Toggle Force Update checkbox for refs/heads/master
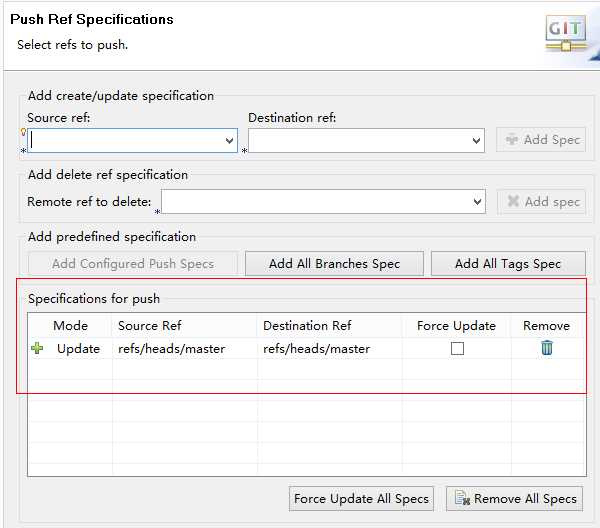Screen dimensions: 600x528 pyautogui.click(x=457, y=349)
